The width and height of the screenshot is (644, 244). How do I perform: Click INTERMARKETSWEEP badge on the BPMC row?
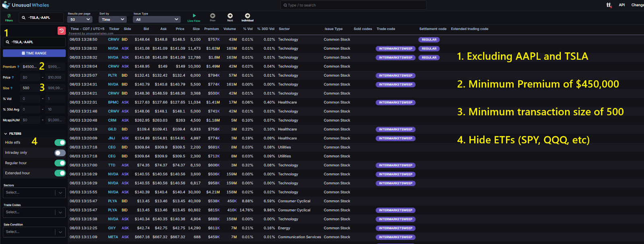tap(396, 103)
